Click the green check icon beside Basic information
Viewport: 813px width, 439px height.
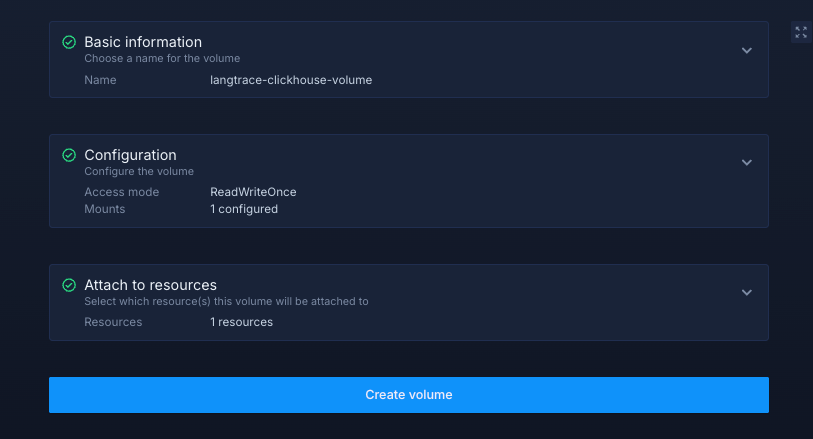[x=69, y=43]
